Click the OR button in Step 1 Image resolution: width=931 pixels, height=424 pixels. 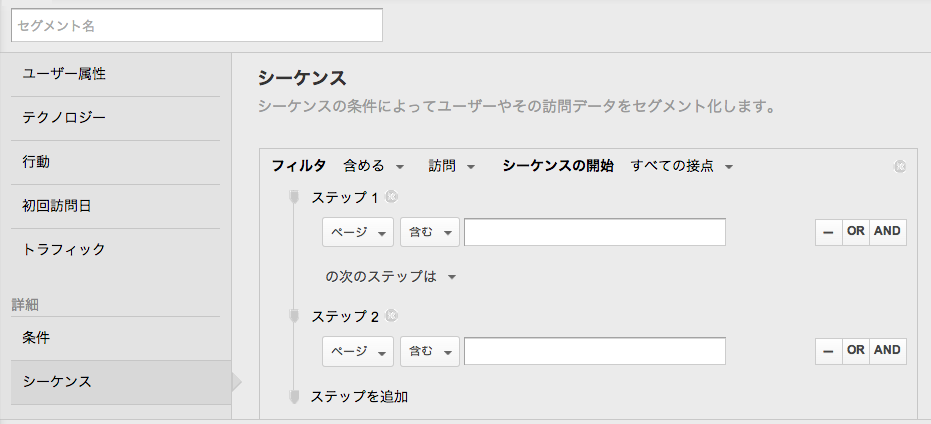point(856,232)
